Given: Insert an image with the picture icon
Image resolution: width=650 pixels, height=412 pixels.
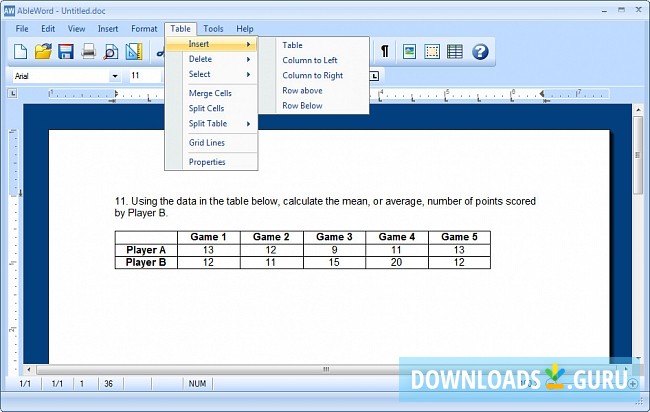Looking at the screenshot, I should pos(410,52).
